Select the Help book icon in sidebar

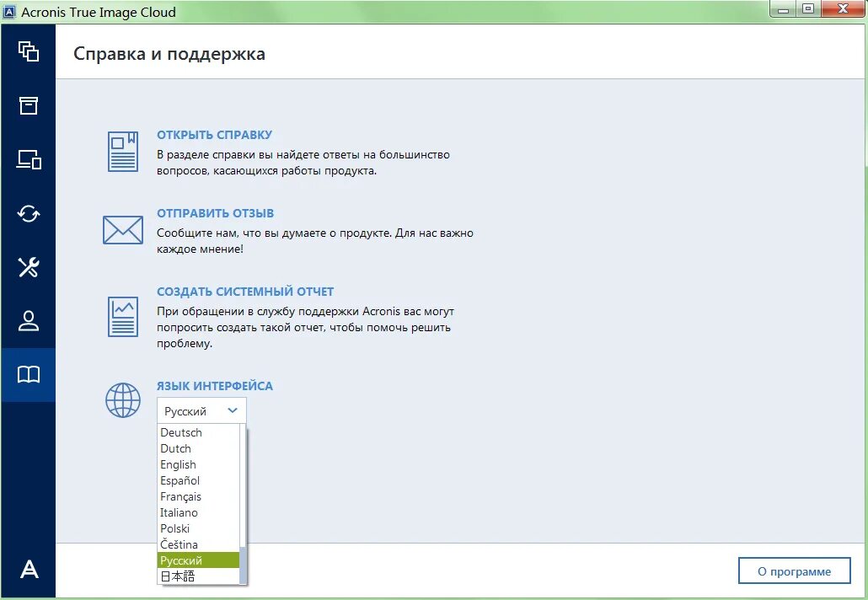pyautogui.click(x=29, y=375)
